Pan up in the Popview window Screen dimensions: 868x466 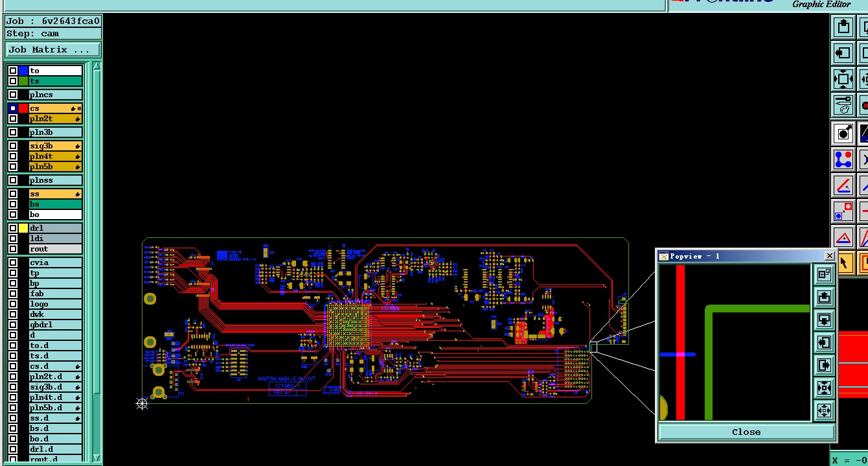824,297
